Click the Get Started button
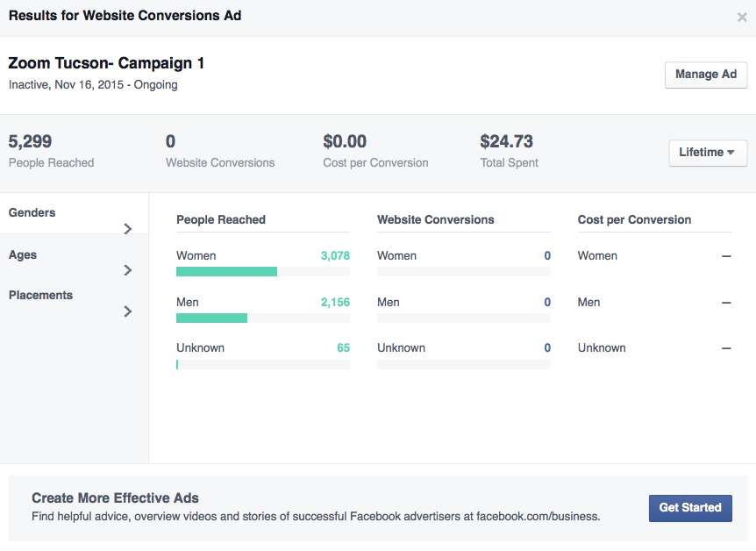The height and width of the screenshot is (551, 756). [690, 508]
